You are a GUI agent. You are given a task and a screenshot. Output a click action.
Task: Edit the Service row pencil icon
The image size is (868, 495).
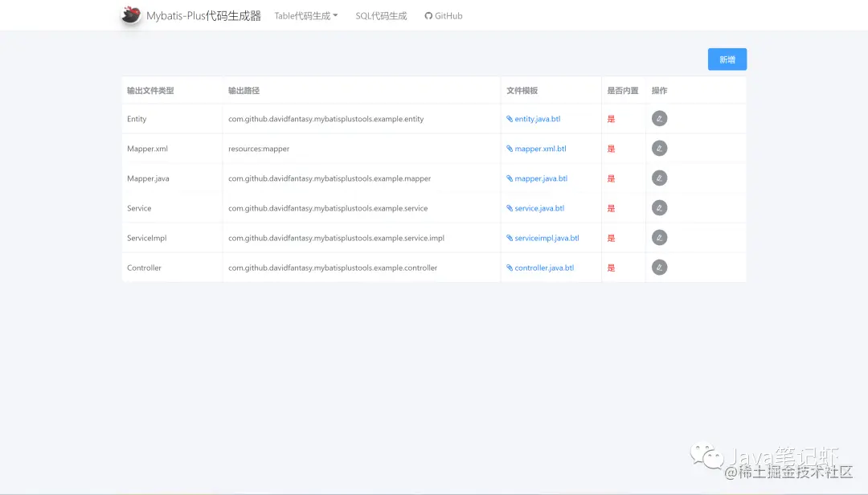[659, 207]
